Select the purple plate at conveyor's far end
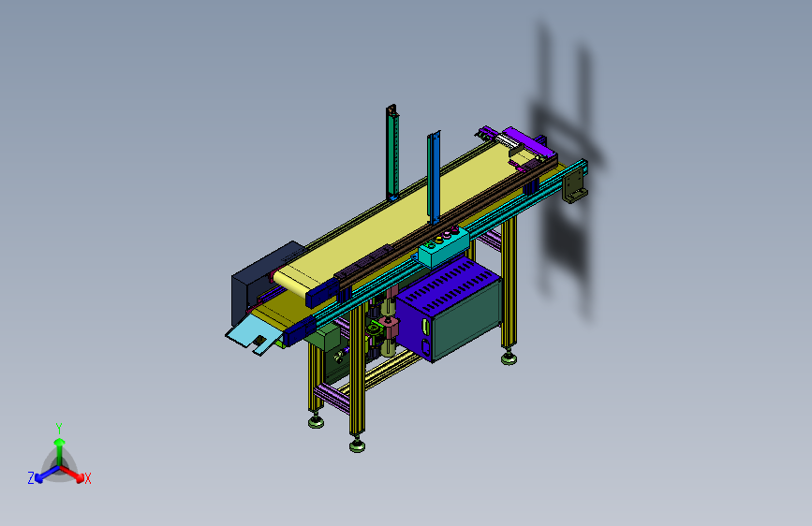The image size is (812, 526). pos(529,142)
